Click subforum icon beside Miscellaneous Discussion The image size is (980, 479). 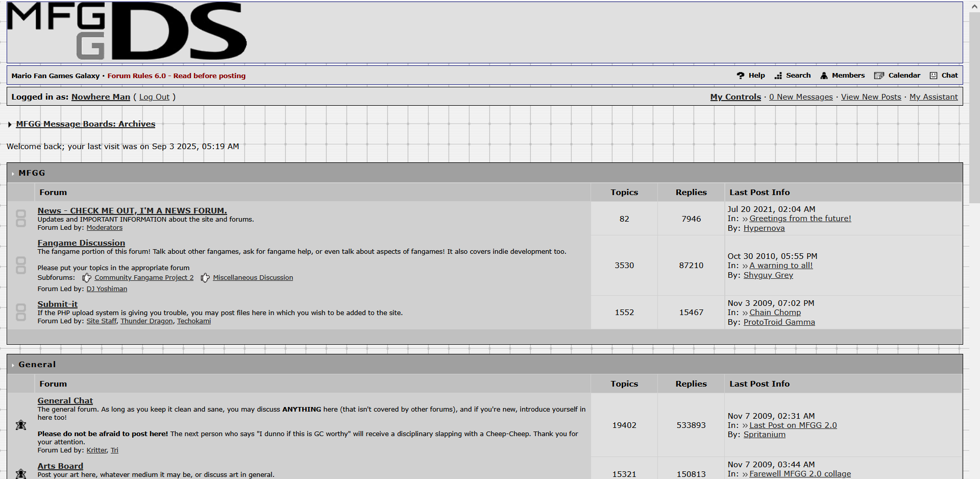[205, 278]
